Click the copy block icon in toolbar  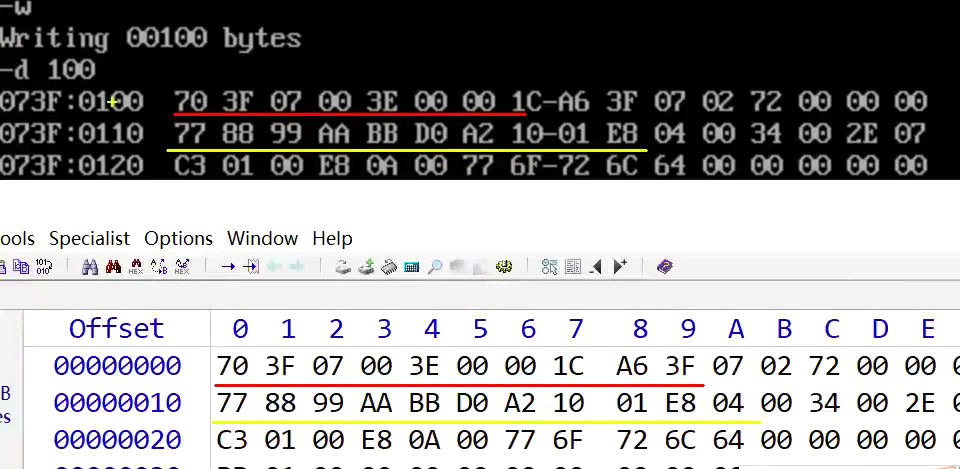21,267
